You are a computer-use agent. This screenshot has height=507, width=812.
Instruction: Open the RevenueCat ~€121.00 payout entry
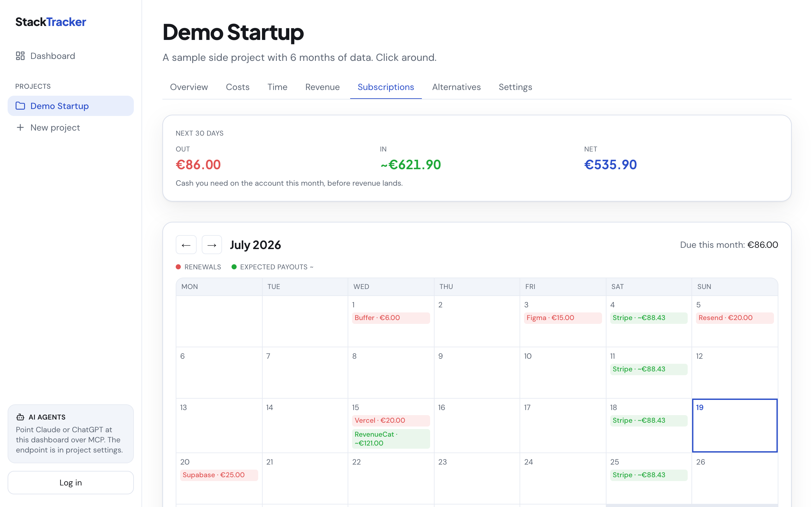coord(390,439)
